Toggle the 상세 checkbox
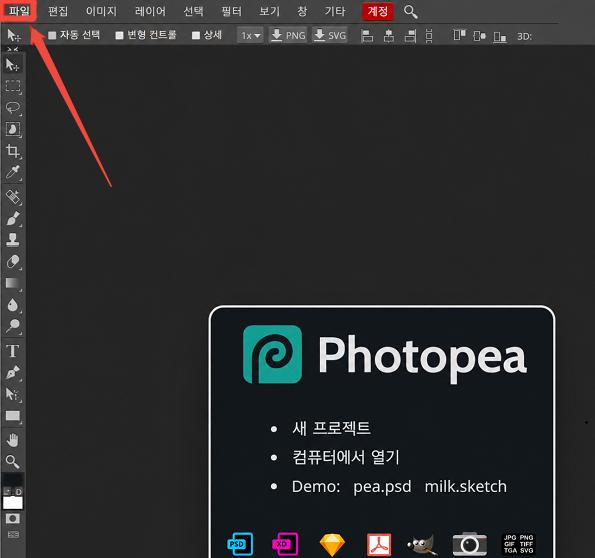The image size is (595, 558). [196, 36]
